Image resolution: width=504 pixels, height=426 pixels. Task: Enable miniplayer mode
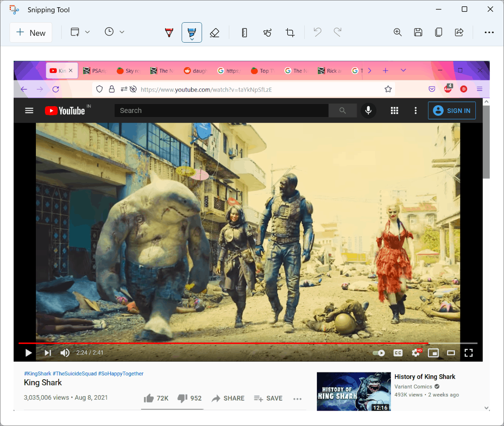433,353
